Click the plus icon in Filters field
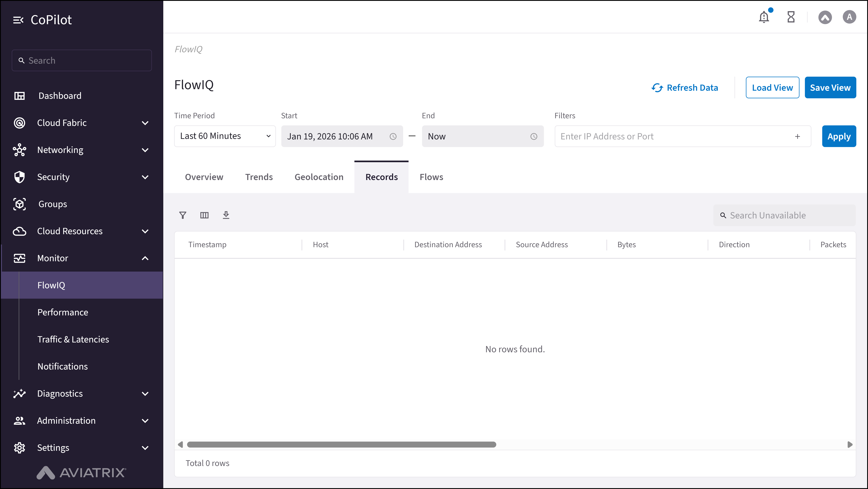868x489 pixels. pos(797,137)
